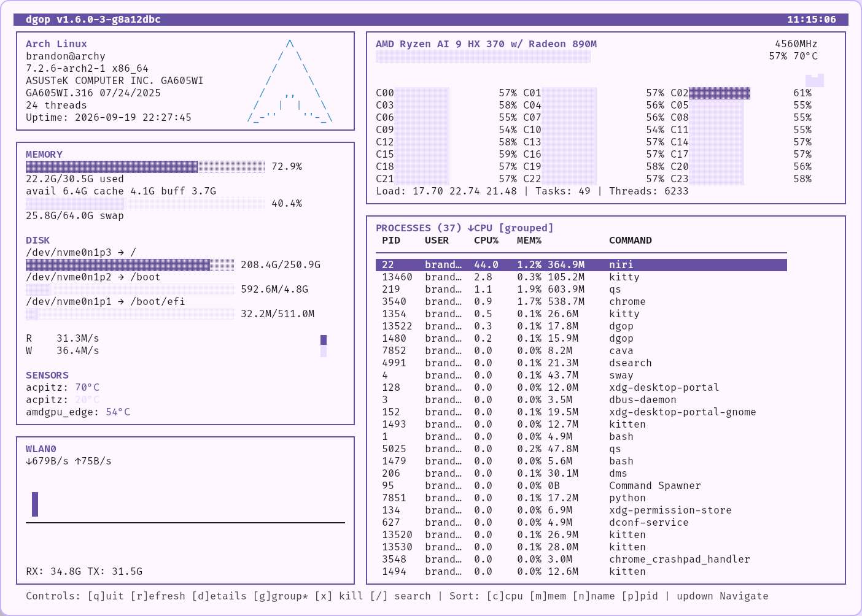Select the xdg-desktop-portal-gnome process row
The image size is (862, 616).
click(x=581, y=412)
